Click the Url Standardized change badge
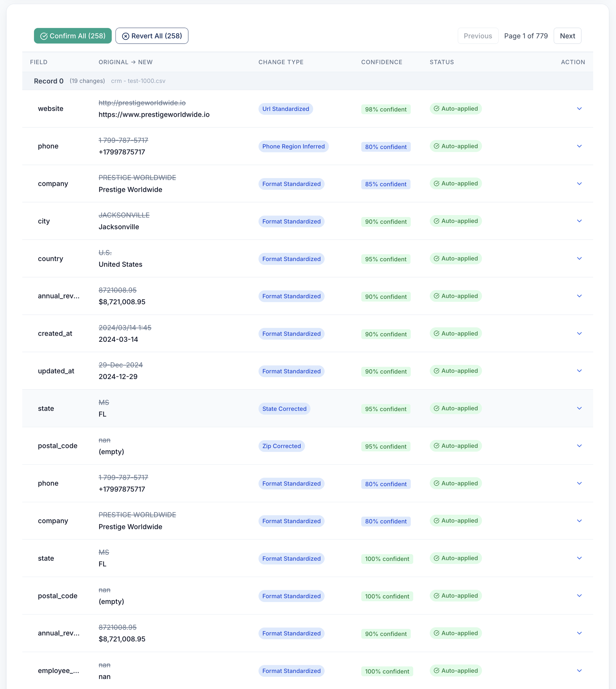Image resolution: width=616 pixels, height=689 pixels. pyautogui.click(x=286, y=109)
